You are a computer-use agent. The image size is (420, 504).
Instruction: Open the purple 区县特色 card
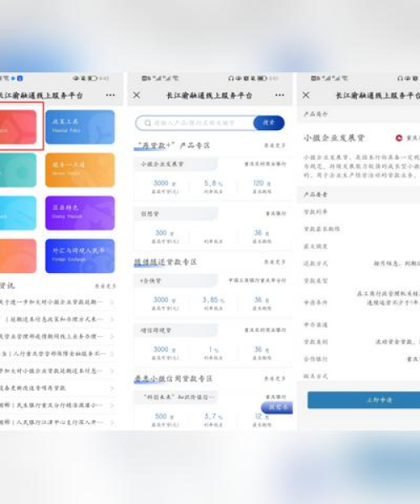[80, 213]
